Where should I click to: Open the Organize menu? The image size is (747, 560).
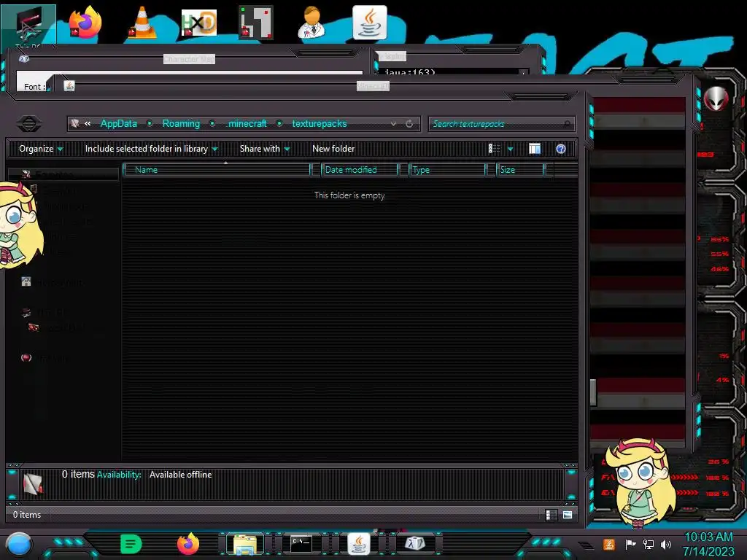point(41,149)
